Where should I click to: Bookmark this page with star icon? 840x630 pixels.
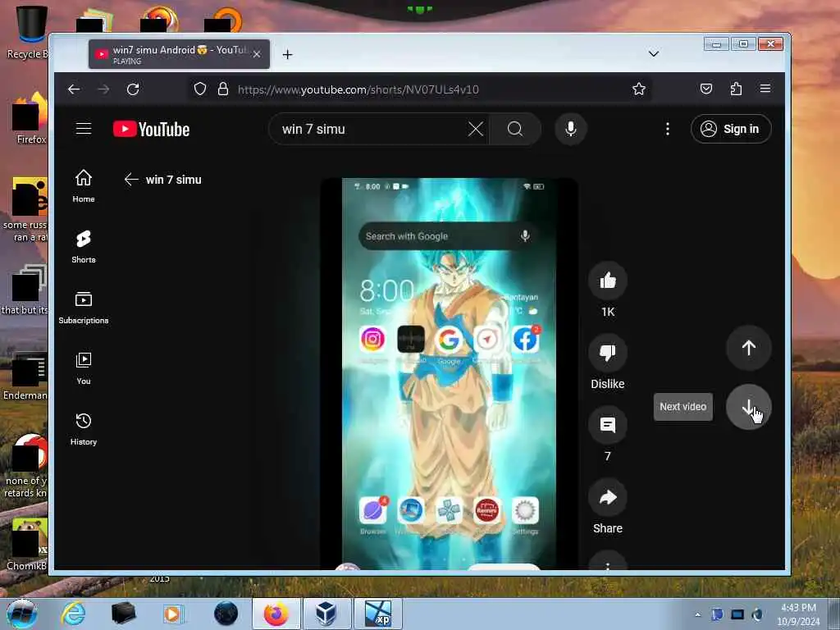click(638, 89)
